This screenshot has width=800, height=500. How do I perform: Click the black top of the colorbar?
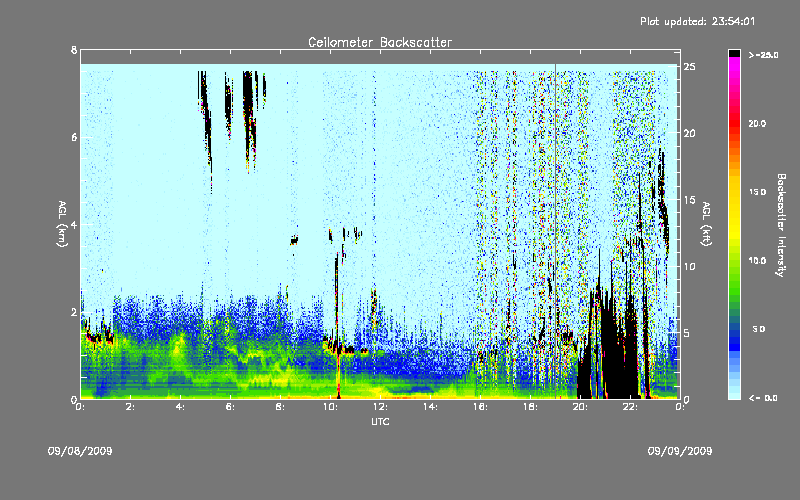point(734,53)
